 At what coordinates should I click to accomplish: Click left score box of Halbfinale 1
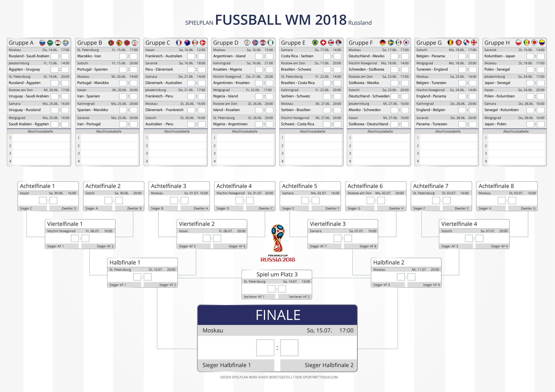tap(137, 277)
